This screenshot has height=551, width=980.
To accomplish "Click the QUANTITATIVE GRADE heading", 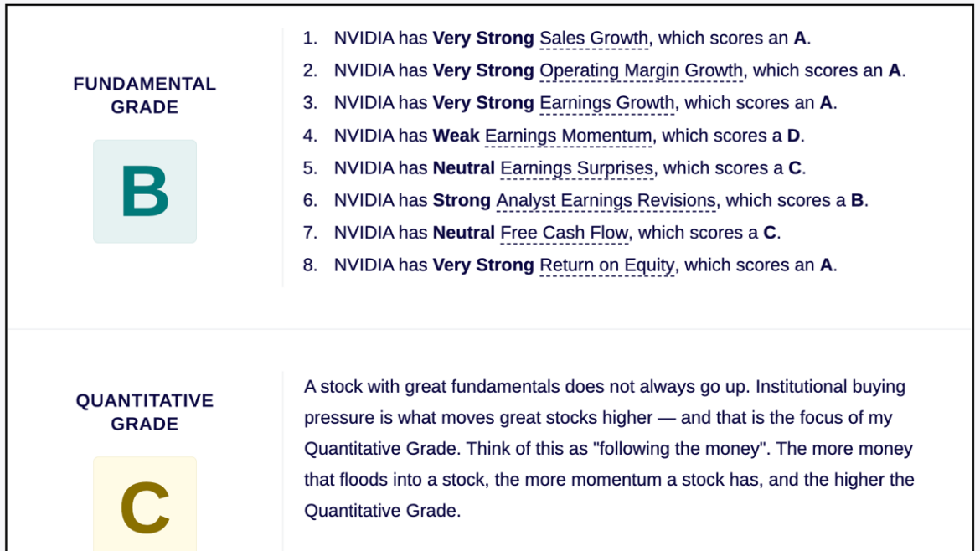I will (145, 412).
